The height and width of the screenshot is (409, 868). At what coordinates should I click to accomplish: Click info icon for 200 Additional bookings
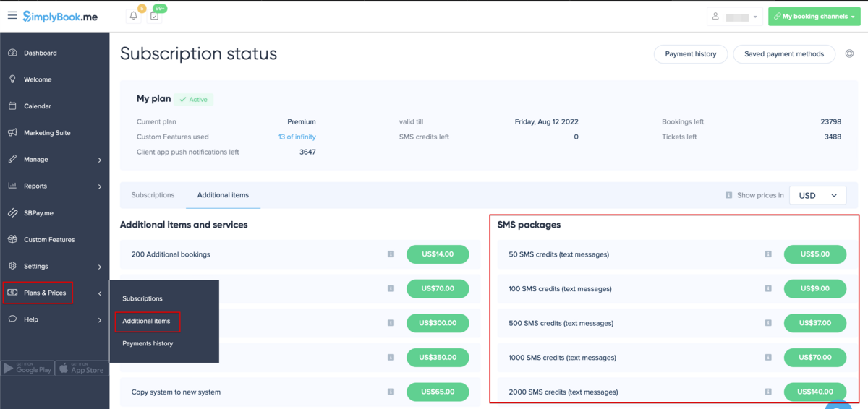[x=391, y=254]
